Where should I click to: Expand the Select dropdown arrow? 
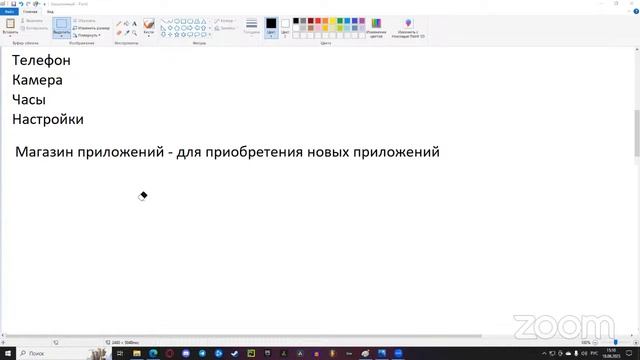62,36
